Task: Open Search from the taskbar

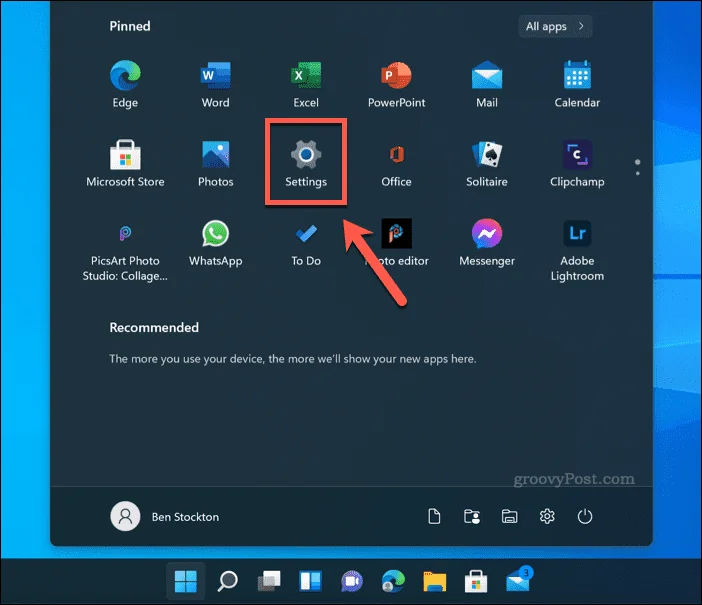Action: [227, 581]
